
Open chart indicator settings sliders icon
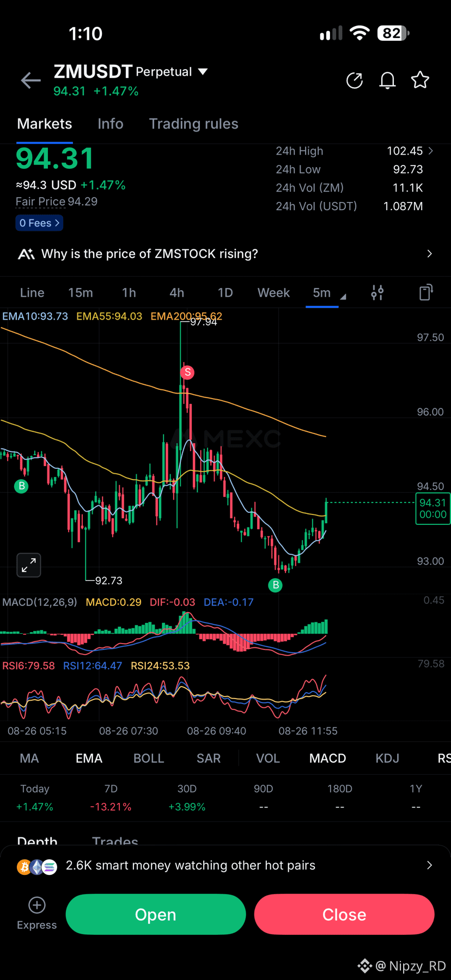coord(377,293)
